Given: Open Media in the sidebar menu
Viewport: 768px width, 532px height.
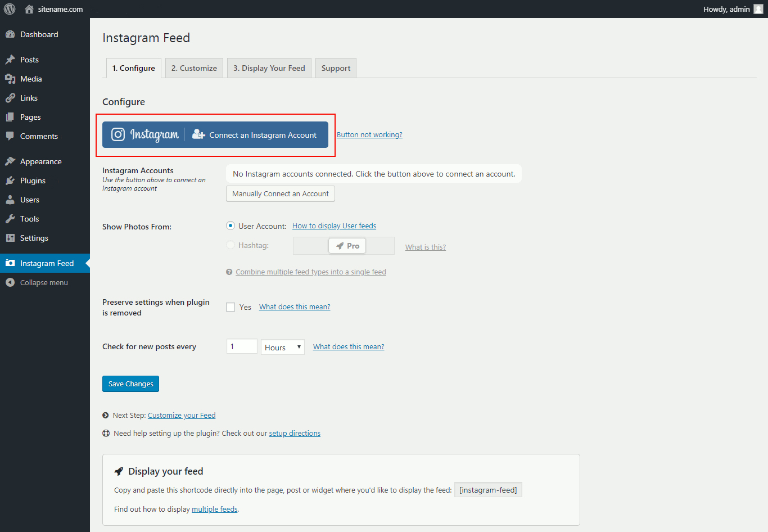Looking at the screenshot, I should pos(45,79).
